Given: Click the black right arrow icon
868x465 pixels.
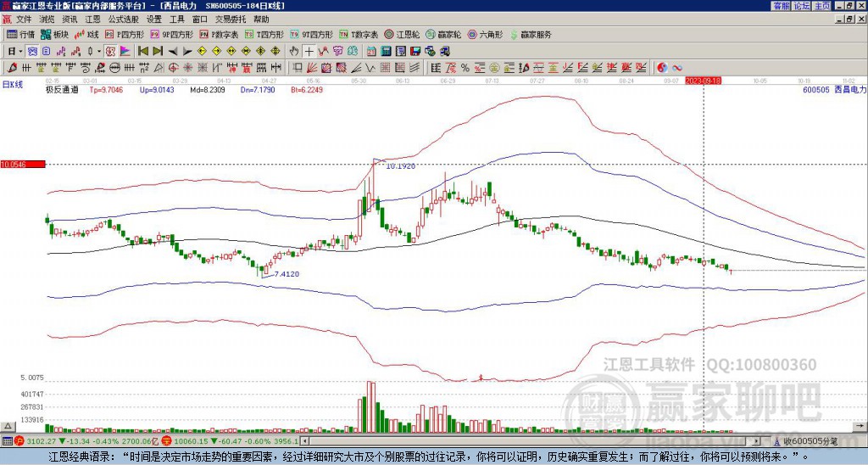Looking at the screenshot, I should click(x=187, y=52).
